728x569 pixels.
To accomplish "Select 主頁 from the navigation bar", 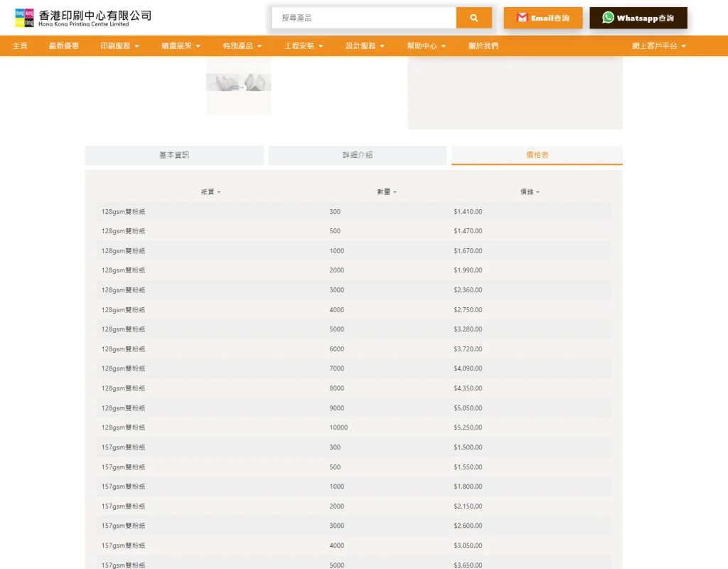I will coord(20,45).
